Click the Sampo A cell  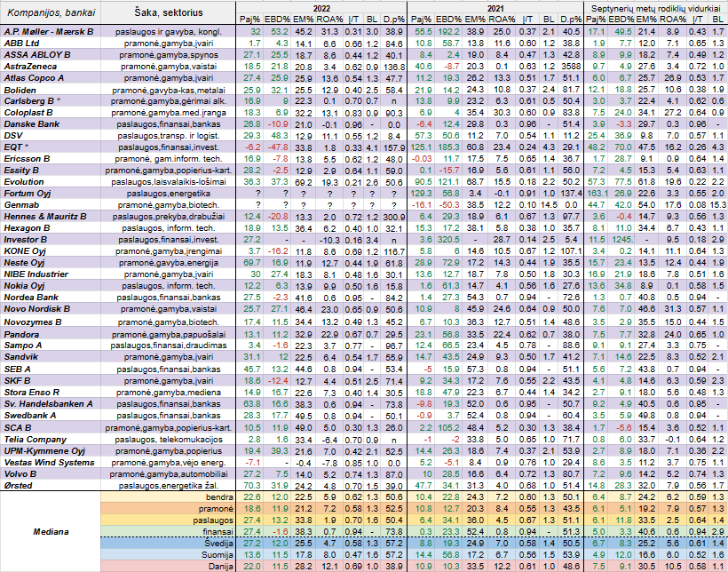point(51,346)
